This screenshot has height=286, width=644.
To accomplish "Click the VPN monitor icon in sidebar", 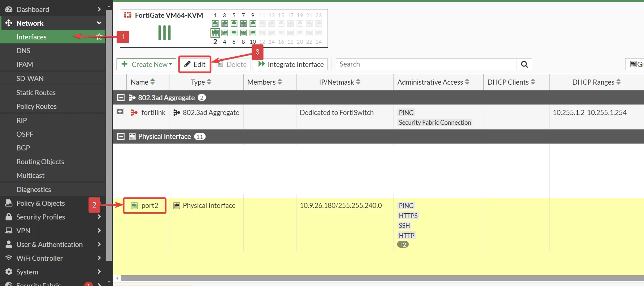I will (x=9, y=231).
